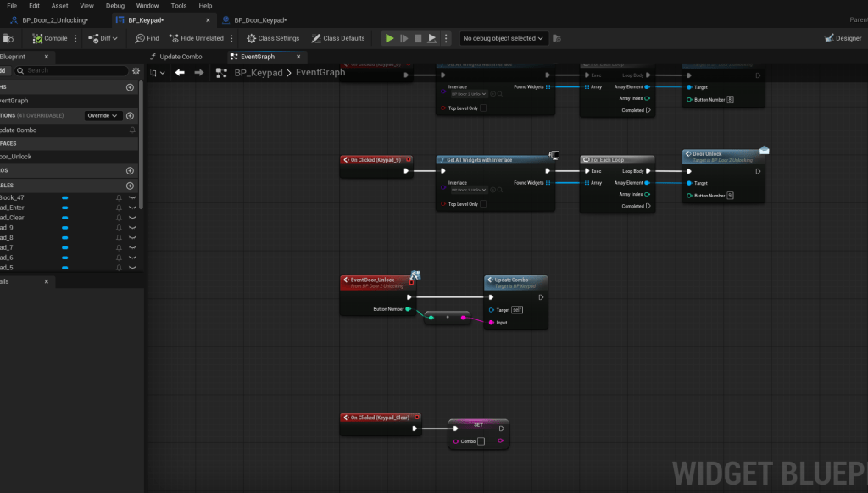Tick the Combo checkbox on the SET node
This screenshot has height=493, width=868.
coord(481,441)
